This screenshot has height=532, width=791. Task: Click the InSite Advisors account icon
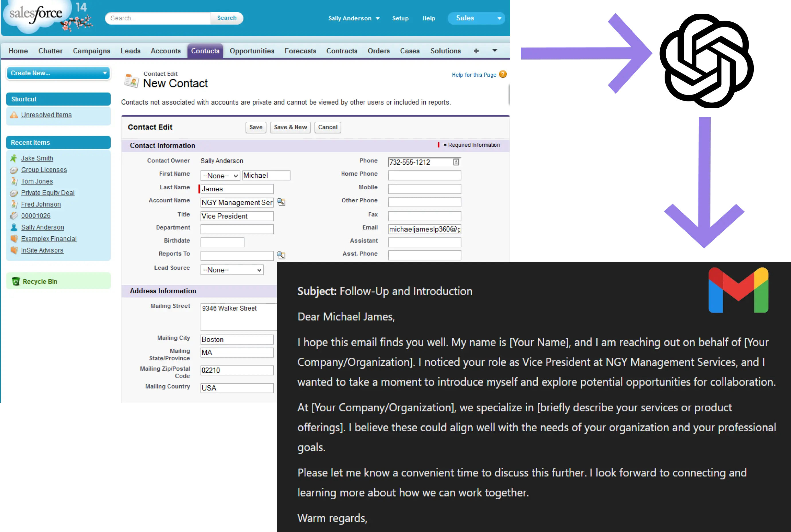click(x=14, y=250)
